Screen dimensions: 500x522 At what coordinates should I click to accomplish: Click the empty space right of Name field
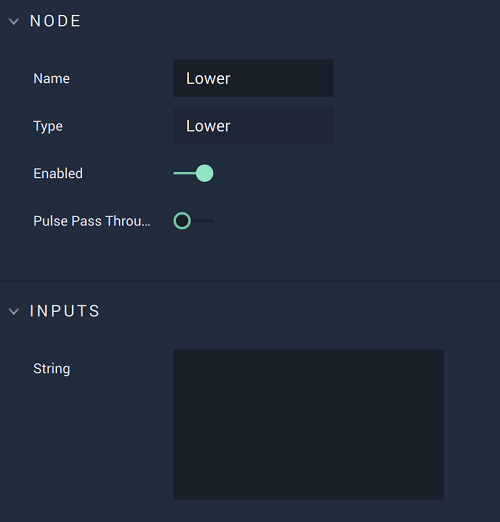coord(417,78)
